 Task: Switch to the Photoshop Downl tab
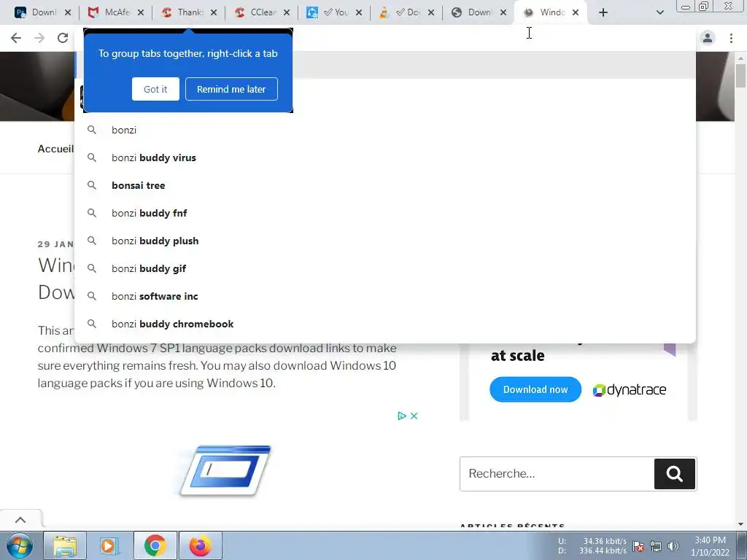click(36, 12)
